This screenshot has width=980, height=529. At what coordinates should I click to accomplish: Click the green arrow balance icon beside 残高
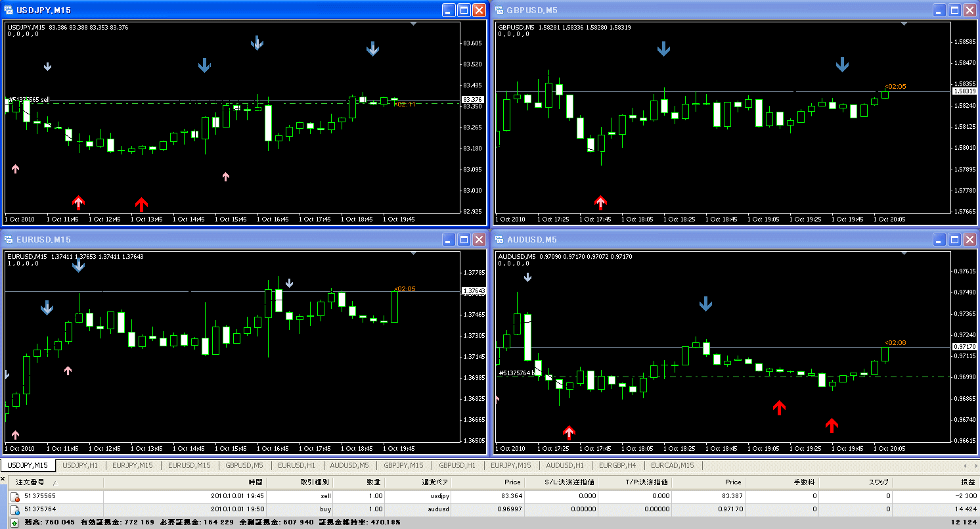14,522
